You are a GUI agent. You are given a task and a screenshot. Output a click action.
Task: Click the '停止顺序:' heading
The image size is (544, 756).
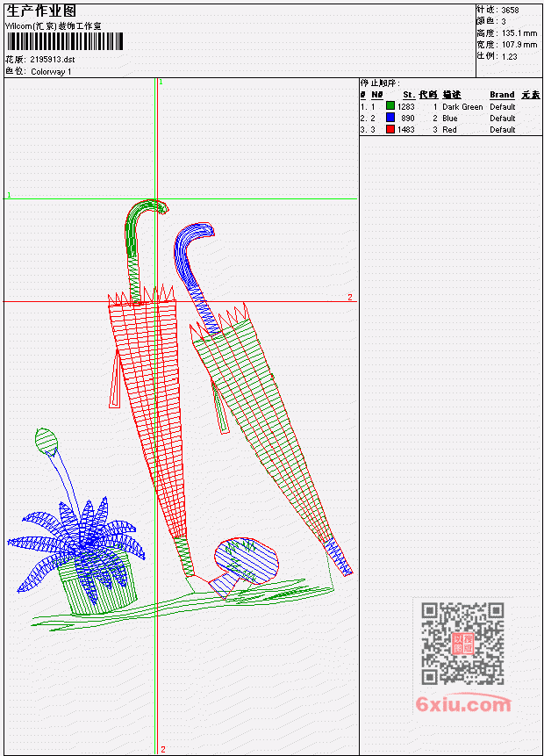[380, 83]
